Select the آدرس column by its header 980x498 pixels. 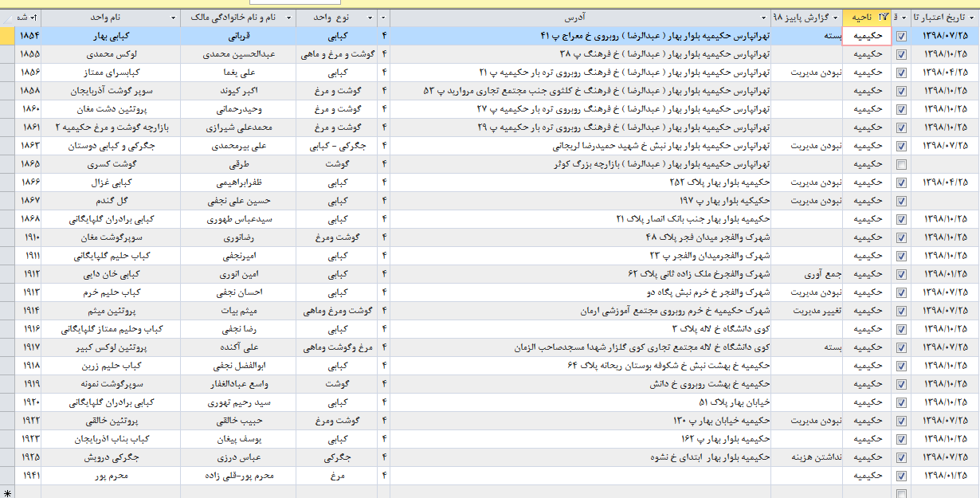tap(580, 18)
